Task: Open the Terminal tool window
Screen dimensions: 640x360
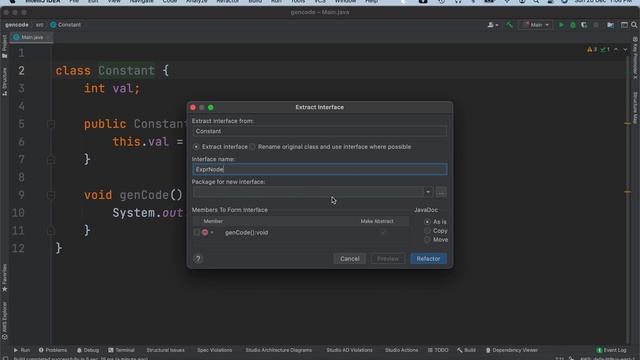Action: 121,350
